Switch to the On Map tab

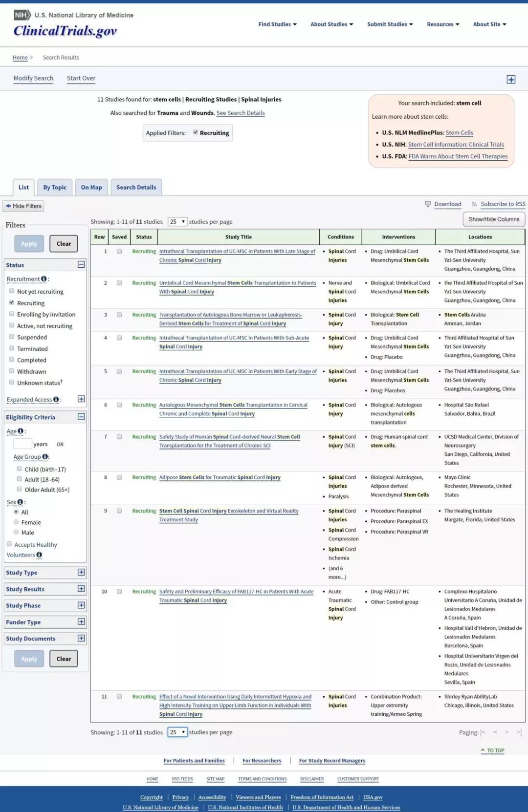click(x=91, y=187)
